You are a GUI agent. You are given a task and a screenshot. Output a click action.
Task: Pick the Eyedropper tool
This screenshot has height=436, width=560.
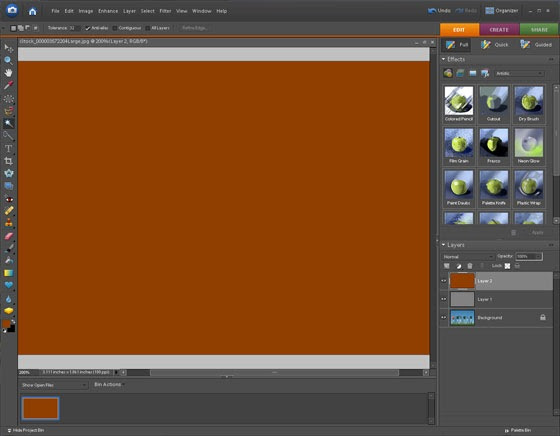(8, 85)
